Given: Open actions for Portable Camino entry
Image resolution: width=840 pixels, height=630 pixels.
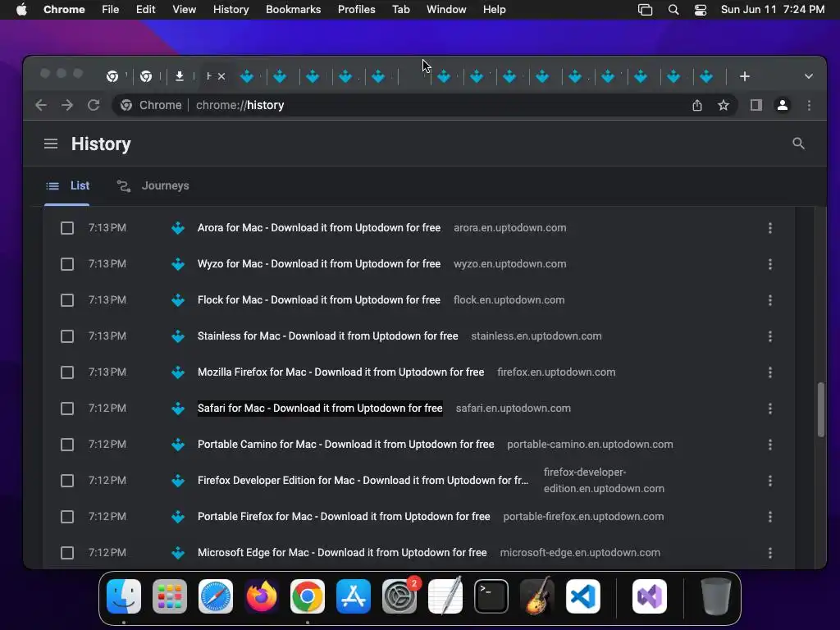Looking at the screenshot, I should click(769, 445).
